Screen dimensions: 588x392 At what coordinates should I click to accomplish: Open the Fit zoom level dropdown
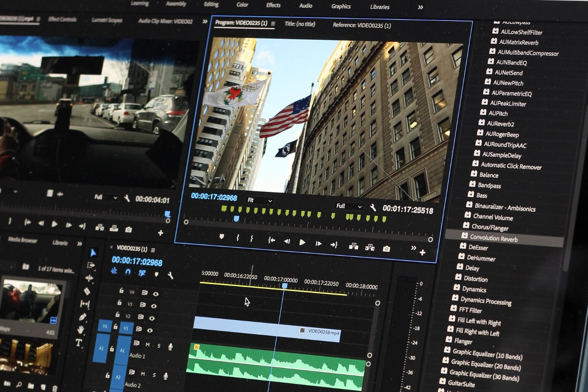click(x=260, y=200)
